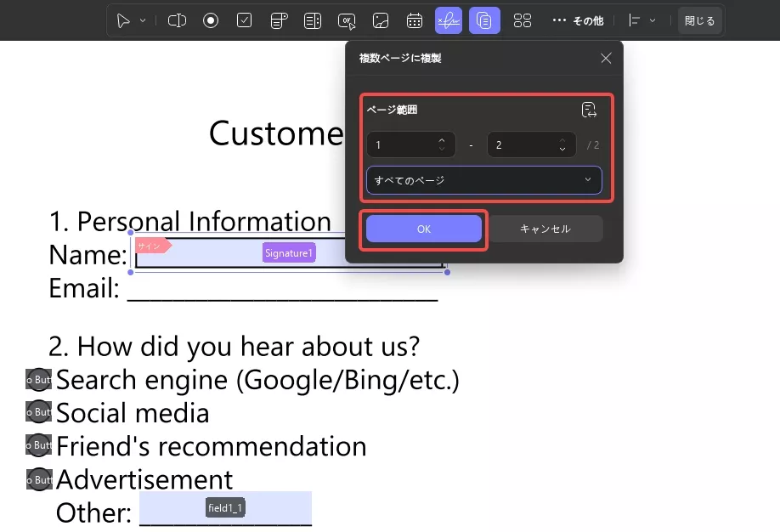This screenshot has height=532, width=780.
Task: Increase the start page number
Action: click(x=442, y=140)
